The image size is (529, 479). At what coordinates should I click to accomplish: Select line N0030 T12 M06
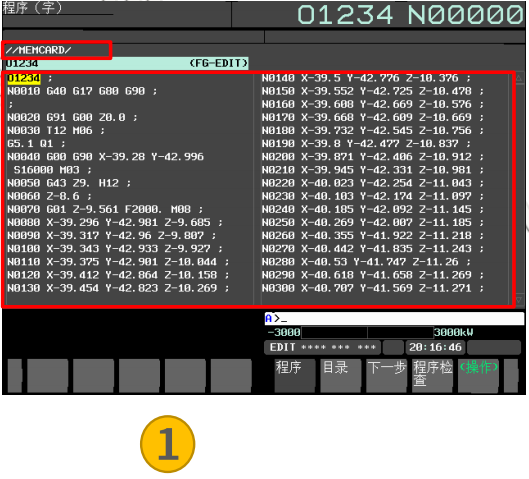pos(56,131)
